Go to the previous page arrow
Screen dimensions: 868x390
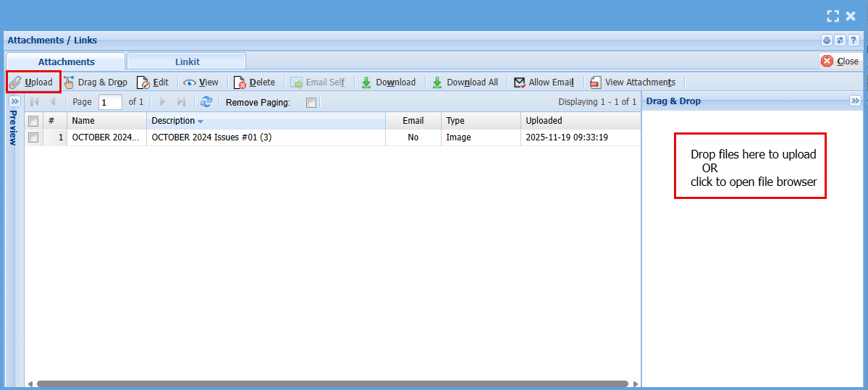[x=53, y=102]
